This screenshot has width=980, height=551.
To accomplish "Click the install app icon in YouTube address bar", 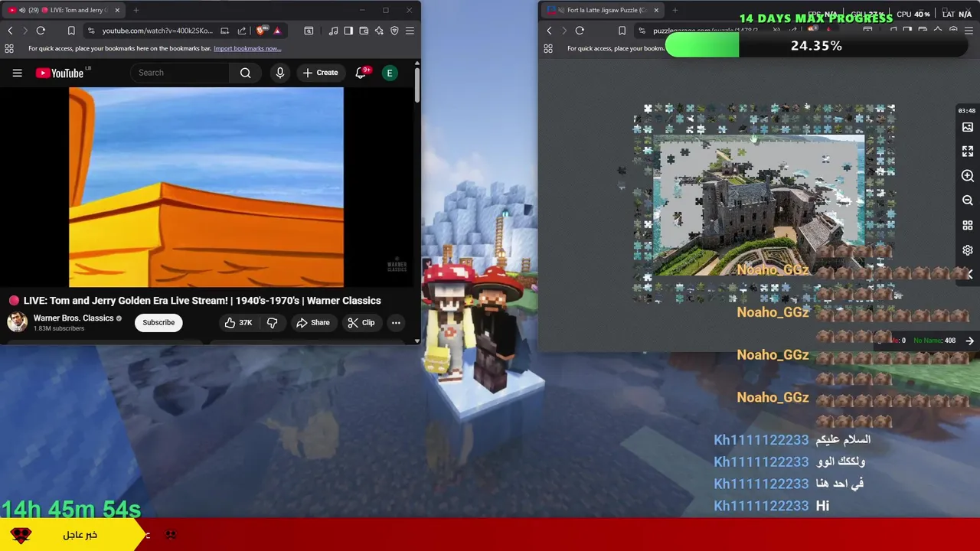I will pos(224,31).
